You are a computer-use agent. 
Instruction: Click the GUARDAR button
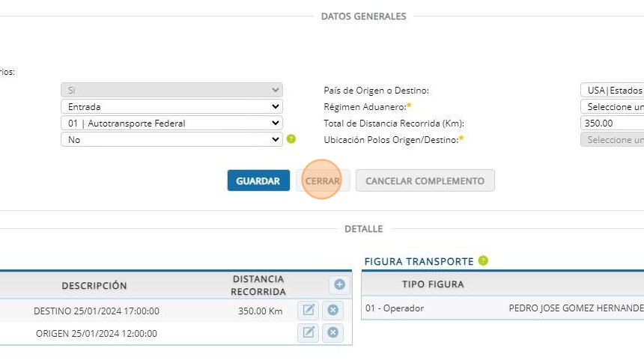tap(258, 180)
